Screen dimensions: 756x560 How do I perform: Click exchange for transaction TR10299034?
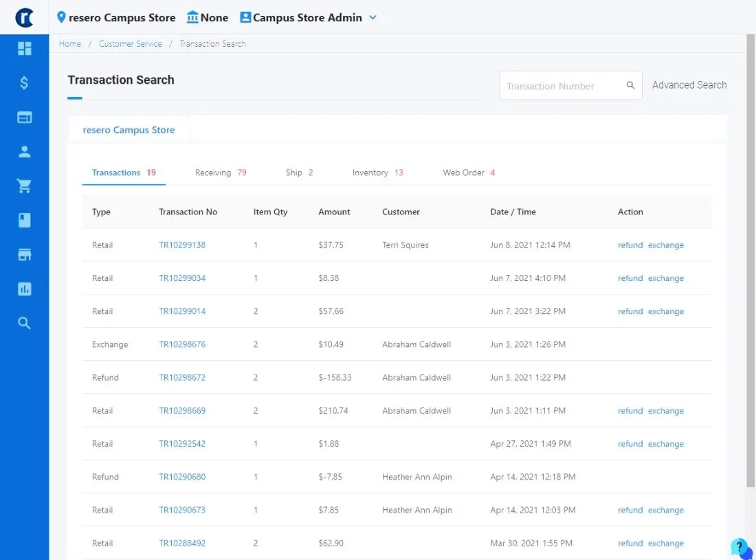[x=666, y=278]
